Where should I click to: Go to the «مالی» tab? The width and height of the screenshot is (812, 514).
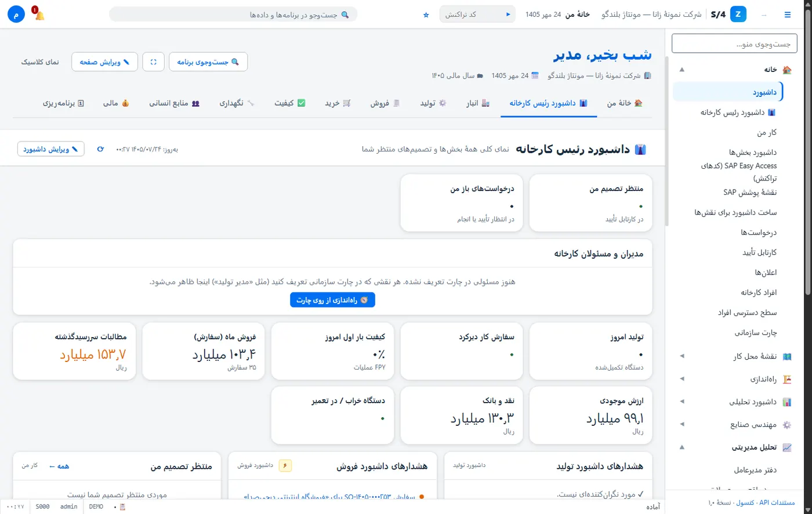point(116,103)
